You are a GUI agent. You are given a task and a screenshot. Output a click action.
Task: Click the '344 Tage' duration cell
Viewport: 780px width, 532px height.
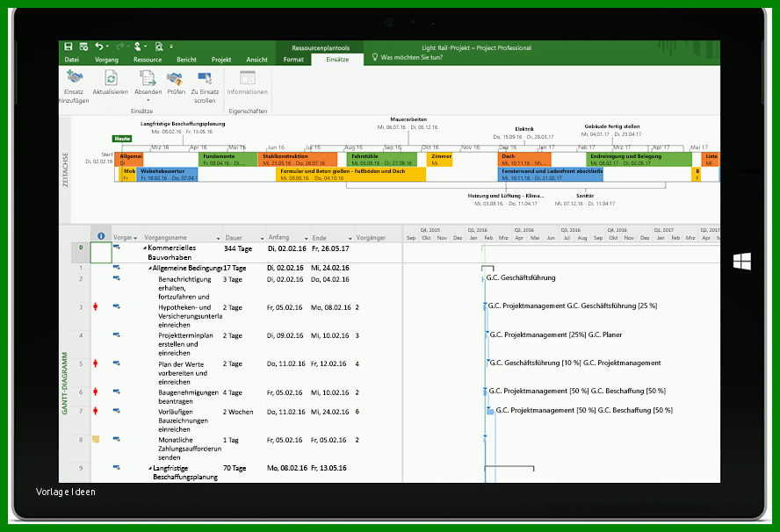pyautogui.click(x=238, y=248)
